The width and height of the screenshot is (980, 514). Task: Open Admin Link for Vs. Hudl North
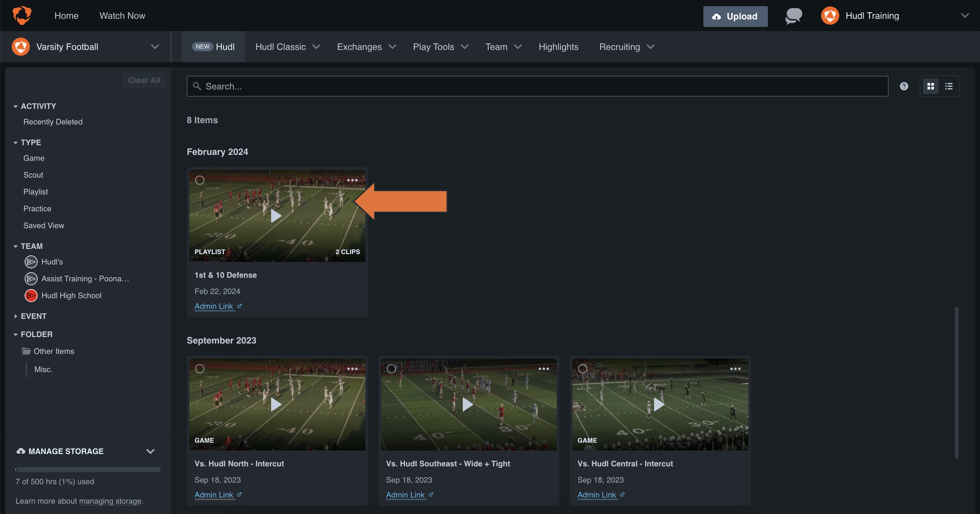tap(214, 495)
